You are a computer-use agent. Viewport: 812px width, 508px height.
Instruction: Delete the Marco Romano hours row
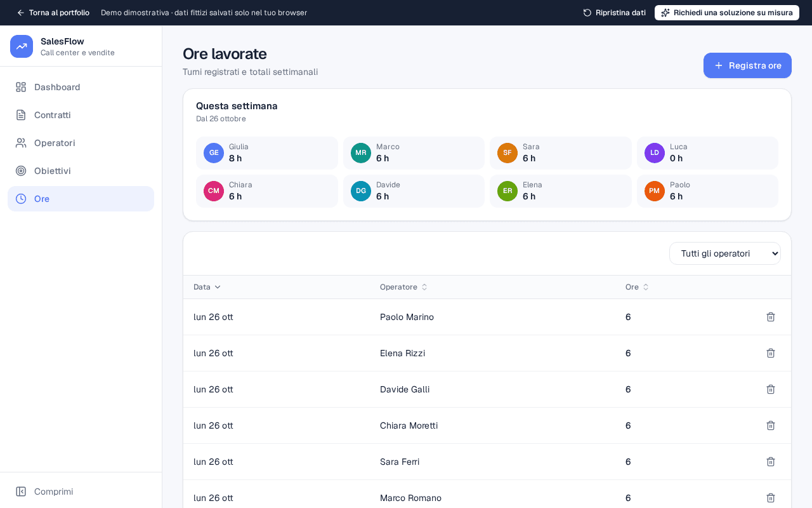click(771, 498)
